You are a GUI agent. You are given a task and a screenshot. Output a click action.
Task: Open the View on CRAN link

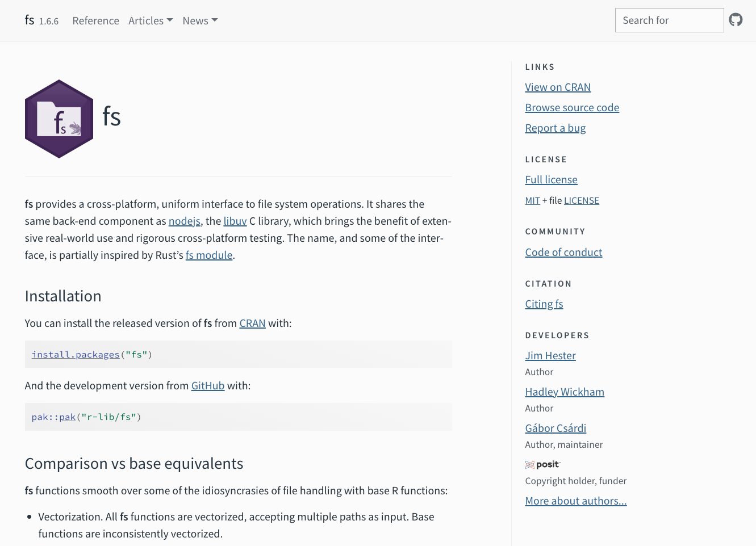point(557,87)
